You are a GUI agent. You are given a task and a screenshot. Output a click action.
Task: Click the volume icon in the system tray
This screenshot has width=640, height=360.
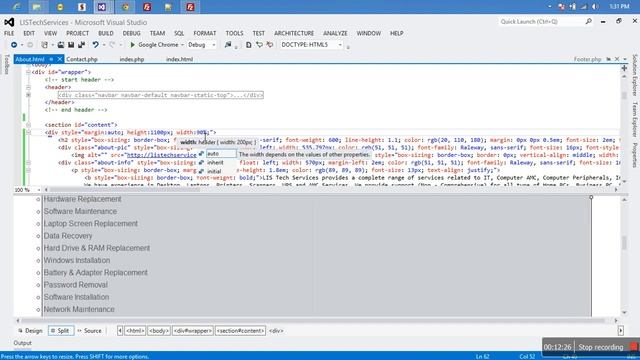click(x=595, y=7)
